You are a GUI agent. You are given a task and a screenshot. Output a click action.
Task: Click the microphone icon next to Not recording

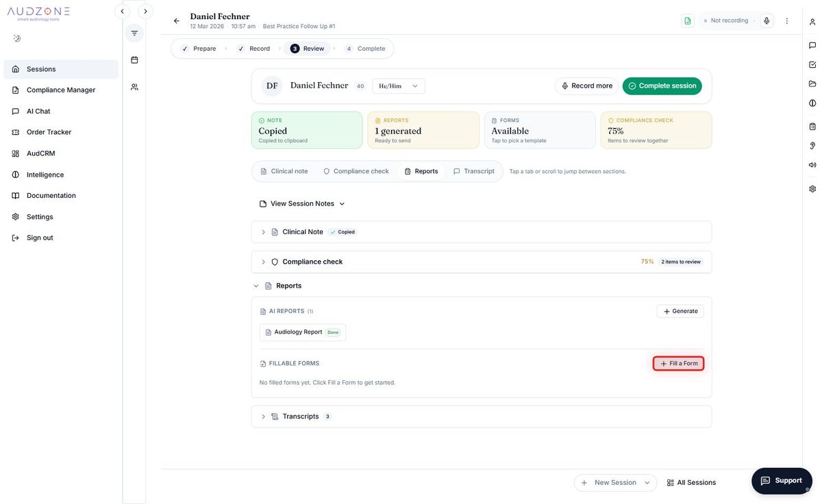[x=767, y=21]
